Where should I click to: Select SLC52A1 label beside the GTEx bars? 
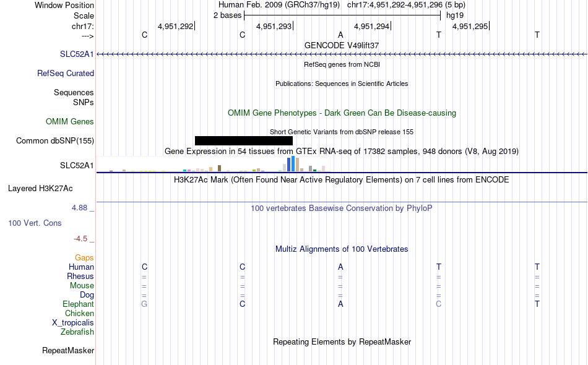coord(77,166)
